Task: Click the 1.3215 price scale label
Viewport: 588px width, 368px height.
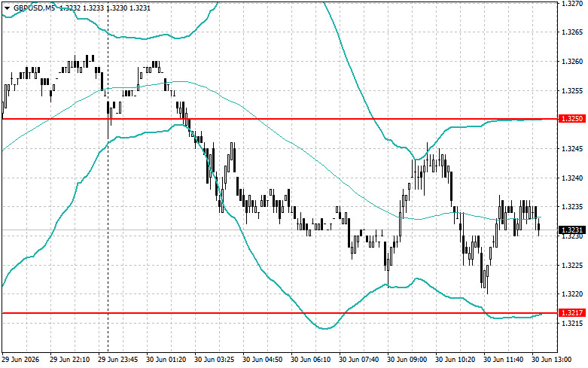Action: pyautogui.click(x=572, y=323)
